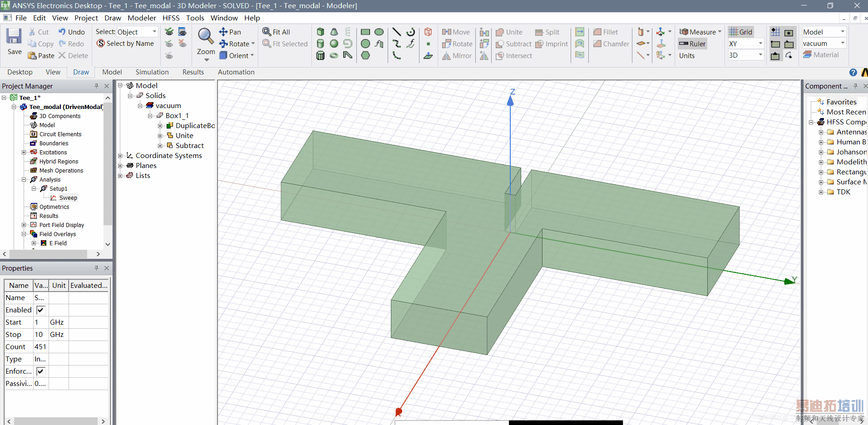Toggle the Enforce checkbox in Properties

point(40,371)
